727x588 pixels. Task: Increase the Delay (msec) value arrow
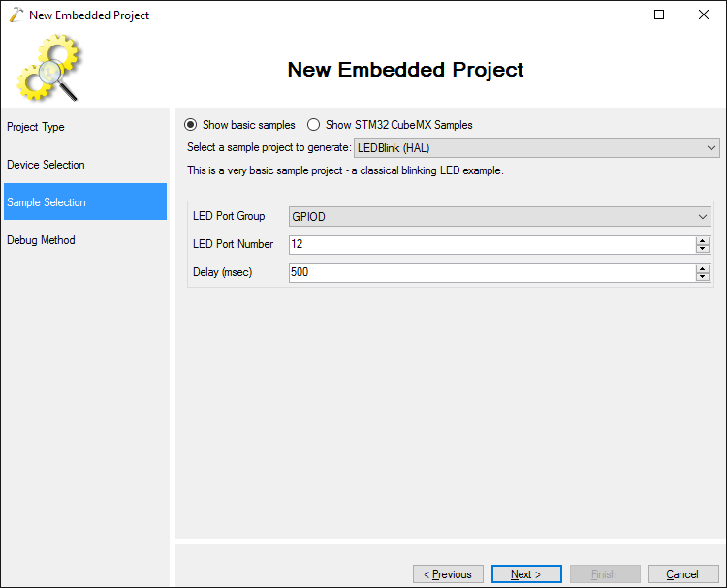tap(703, 268)
